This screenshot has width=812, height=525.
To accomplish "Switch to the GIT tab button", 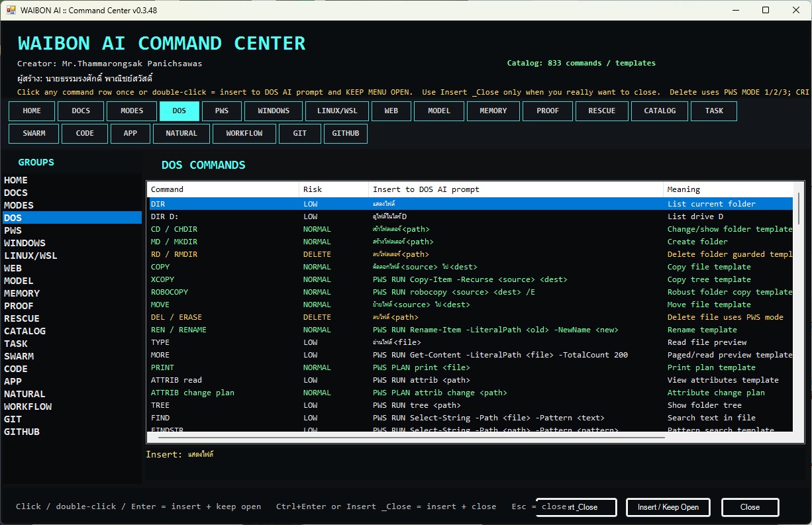I will pyautogui.click(x=300, y=134).
